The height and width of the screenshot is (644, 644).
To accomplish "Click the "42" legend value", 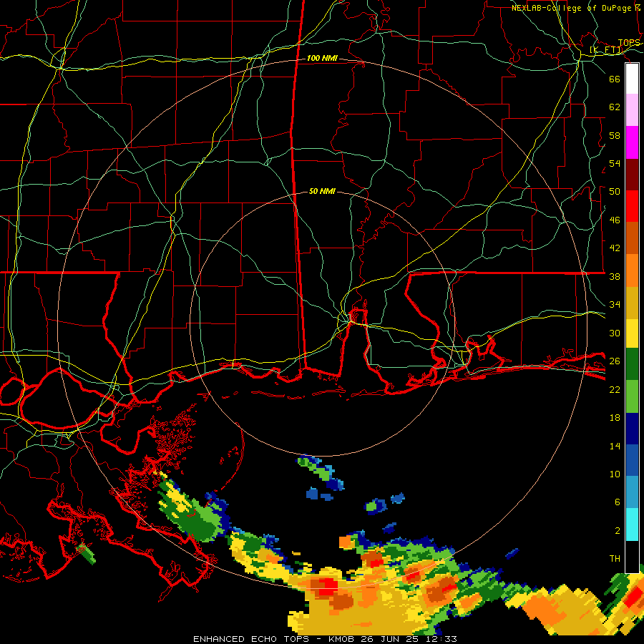I will click(615, 248).
